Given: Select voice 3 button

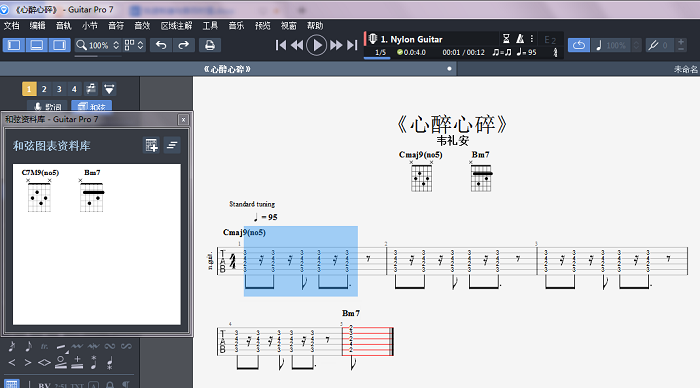Looking at the screenshot, I should (59, 89).
